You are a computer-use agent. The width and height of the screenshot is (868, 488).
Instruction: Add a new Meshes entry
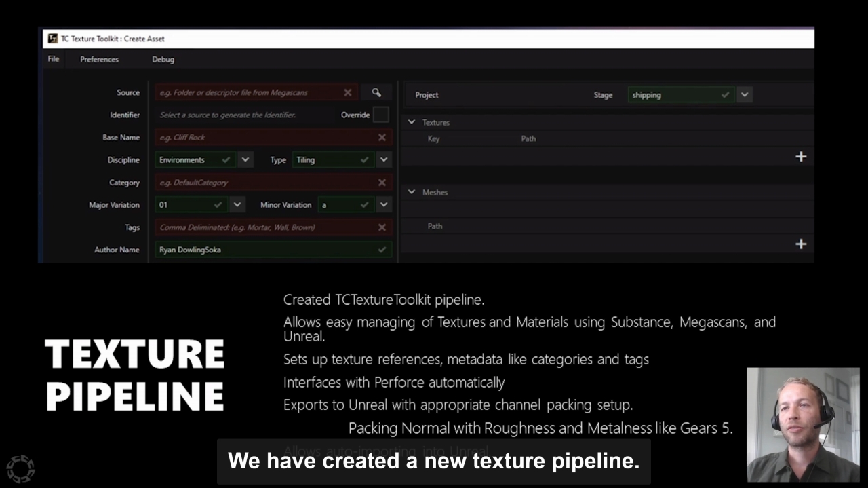tap(801, 244)
